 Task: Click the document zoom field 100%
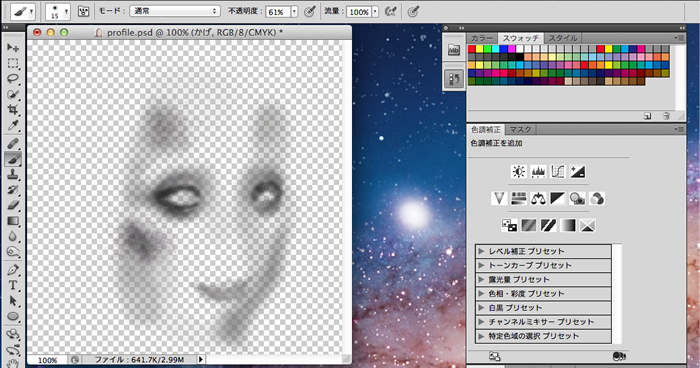(47, 360)
